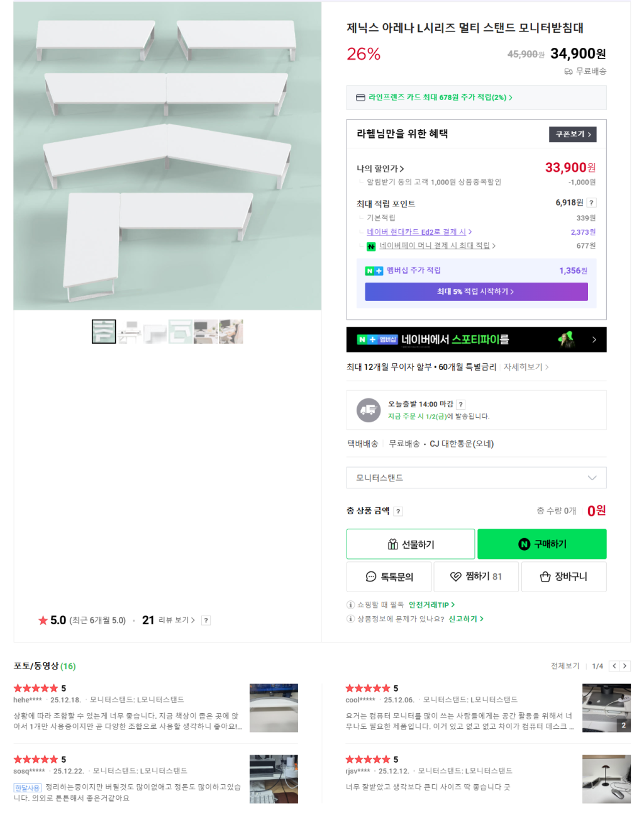This screenshot has height=815, width=644.
Task: Open the 모니터스탠드 option dropdown
Action: click(476, 478)
